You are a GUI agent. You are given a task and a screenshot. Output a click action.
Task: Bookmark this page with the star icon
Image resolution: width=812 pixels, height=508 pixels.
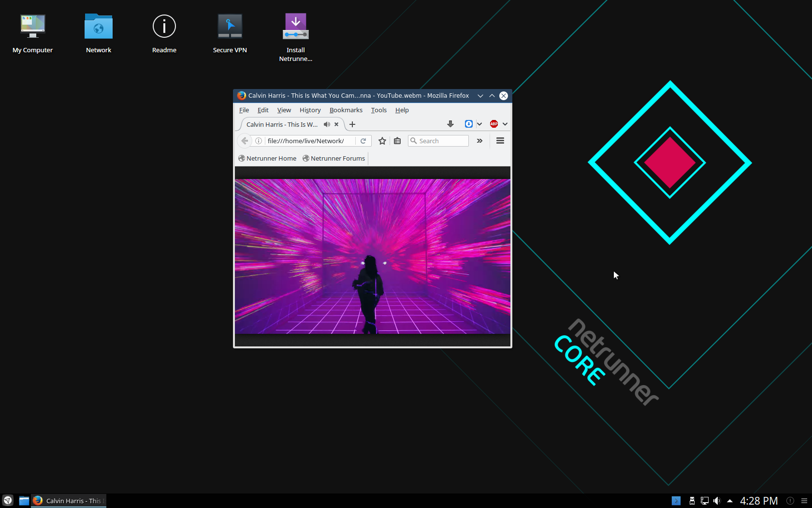tap(382, 141)
